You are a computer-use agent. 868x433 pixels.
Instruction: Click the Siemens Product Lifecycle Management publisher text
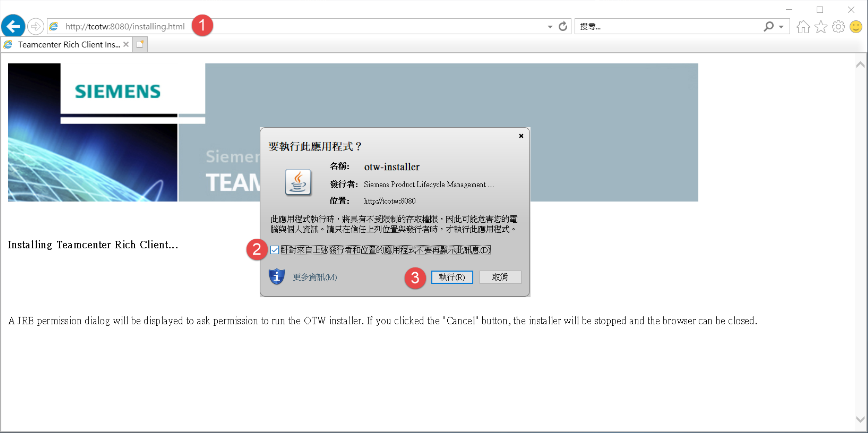[x=429, y=184]
